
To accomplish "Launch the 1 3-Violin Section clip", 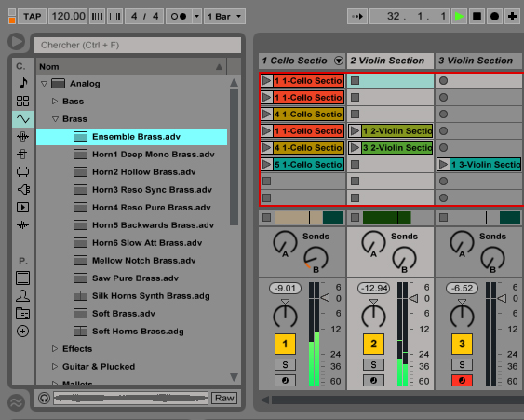I will [443, 165].
